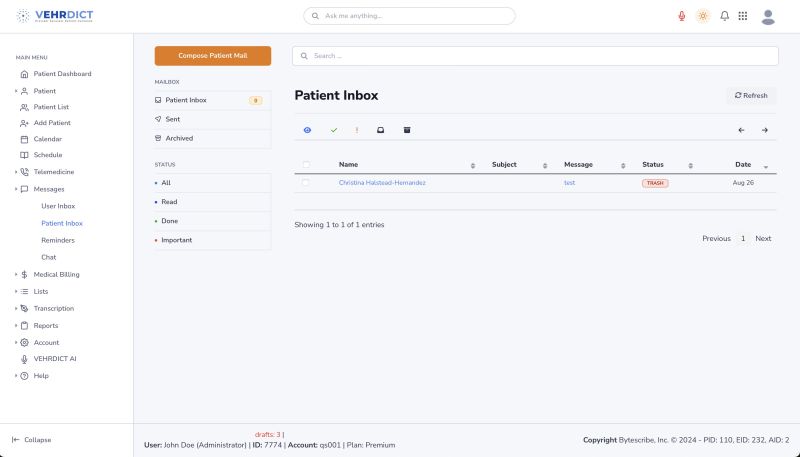
Task: Click the green checkmark done icon
Action: click(334, 130)
